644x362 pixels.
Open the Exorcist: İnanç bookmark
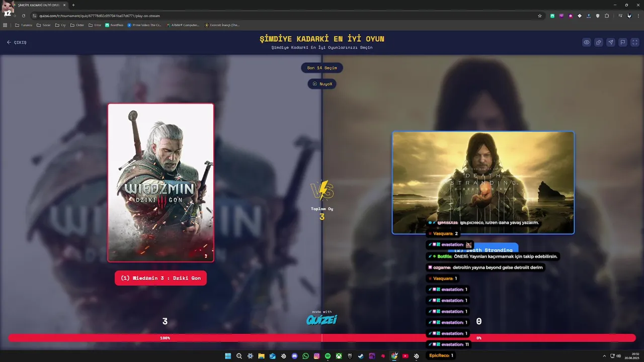pos(222,25)
